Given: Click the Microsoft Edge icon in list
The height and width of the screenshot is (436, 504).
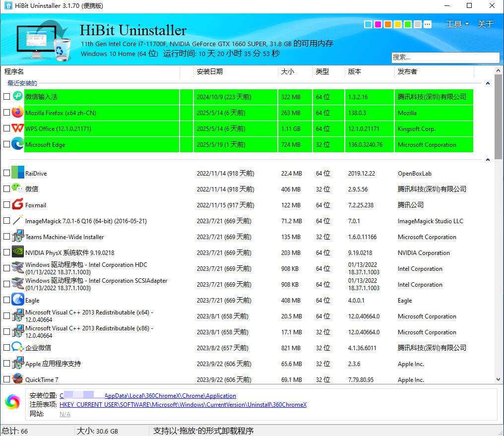Looking at the screenshot, I should point(17,144).
